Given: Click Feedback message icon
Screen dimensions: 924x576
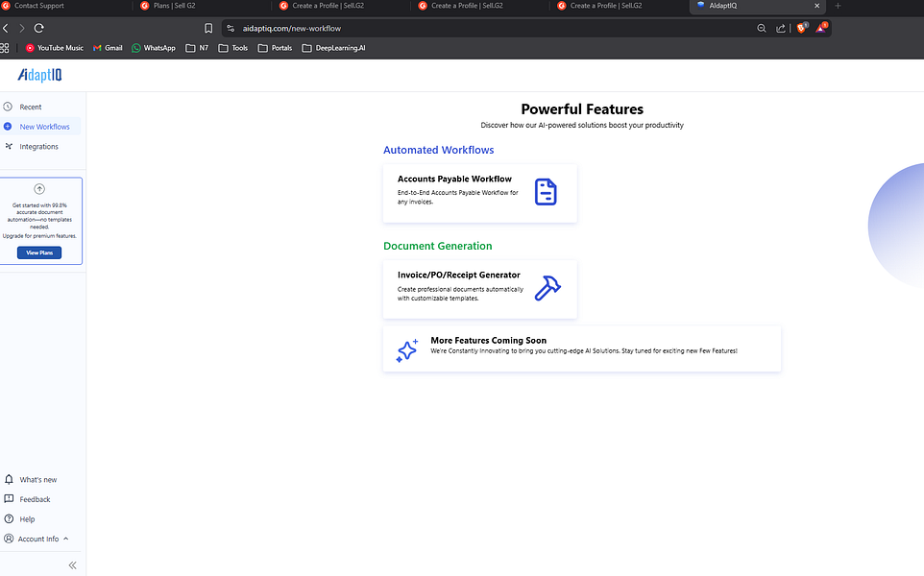Looking at the screenshot, I should click(9, 499).
